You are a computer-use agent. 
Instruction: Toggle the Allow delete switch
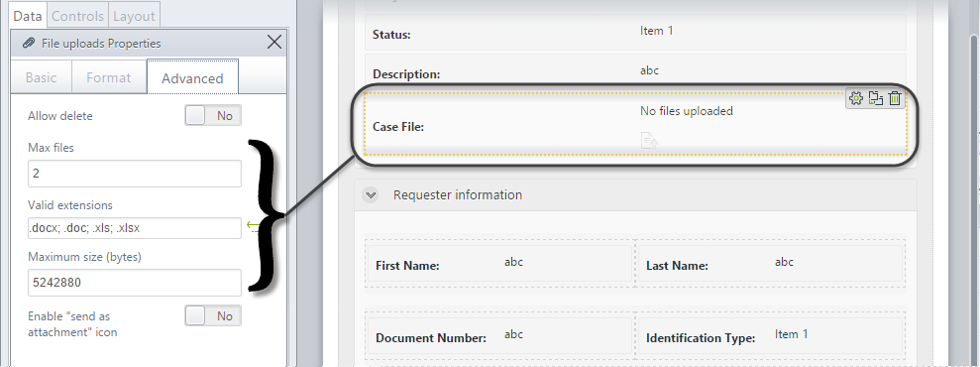coord(213,116)
